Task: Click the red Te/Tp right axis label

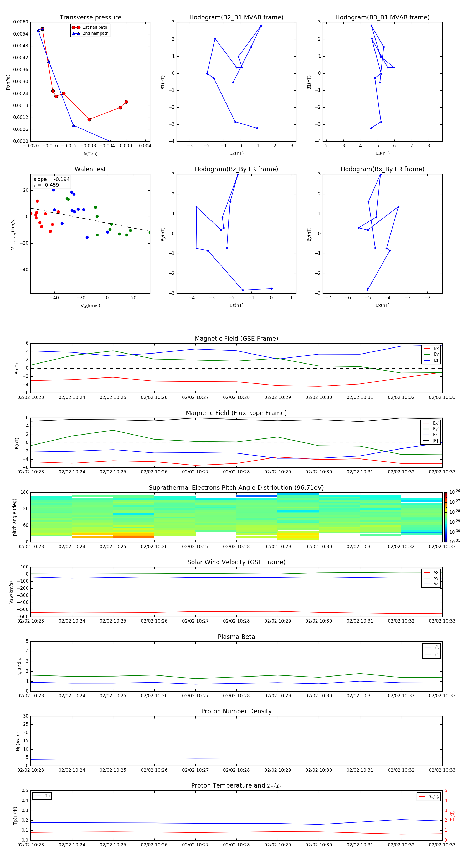Action: (x=453, y=815)
